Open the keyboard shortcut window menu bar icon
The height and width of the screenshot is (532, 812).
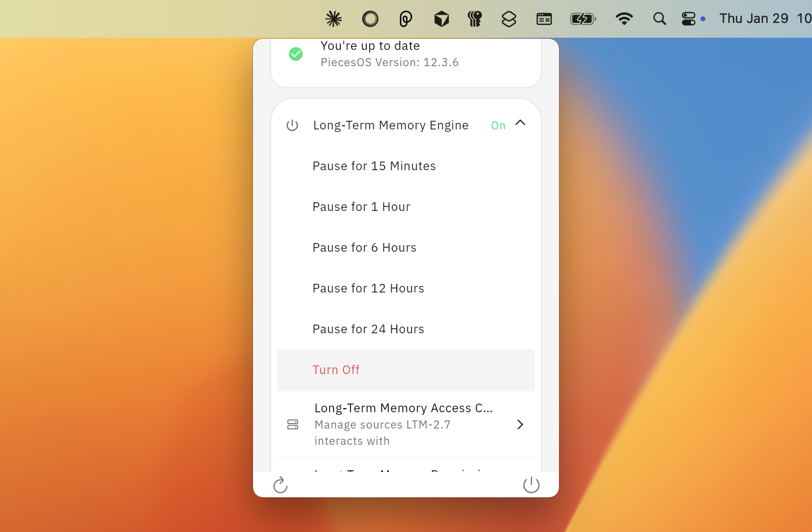(x=544, y=19)
